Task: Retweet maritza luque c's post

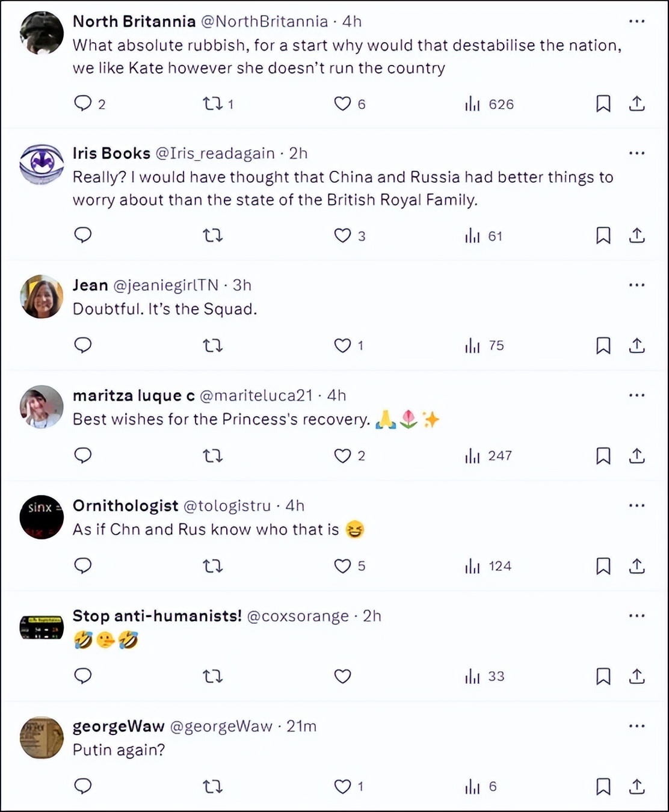Action: [213, 456]
